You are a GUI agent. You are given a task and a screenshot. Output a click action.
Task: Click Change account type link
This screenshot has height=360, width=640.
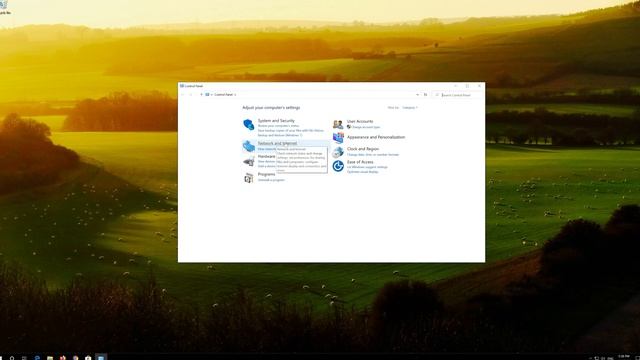(x=366, y=127)
